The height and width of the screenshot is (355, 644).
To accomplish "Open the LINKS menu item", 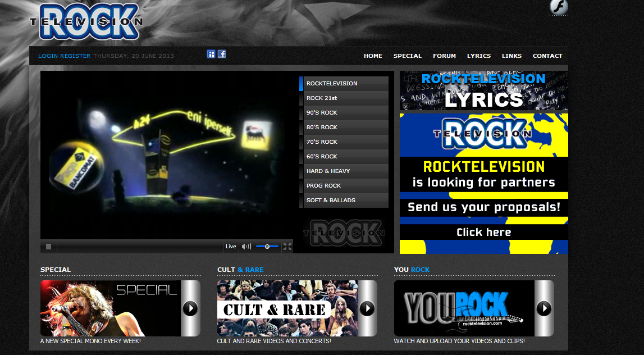I will click(x=511, y=56).
